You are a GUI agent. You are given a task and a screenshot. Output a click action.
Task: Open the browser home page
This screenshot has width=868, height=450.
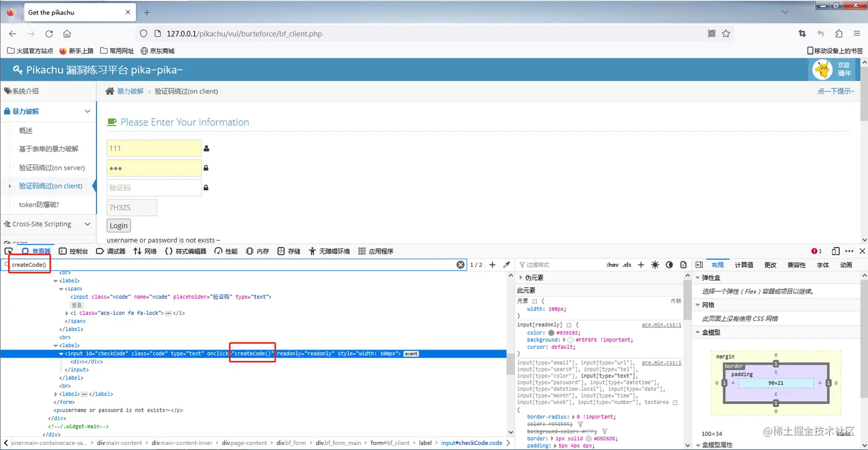point(67,33)
